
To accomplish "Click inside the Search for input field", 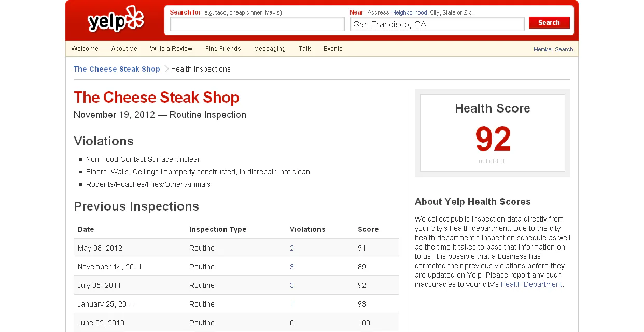I will coord(257,24).
